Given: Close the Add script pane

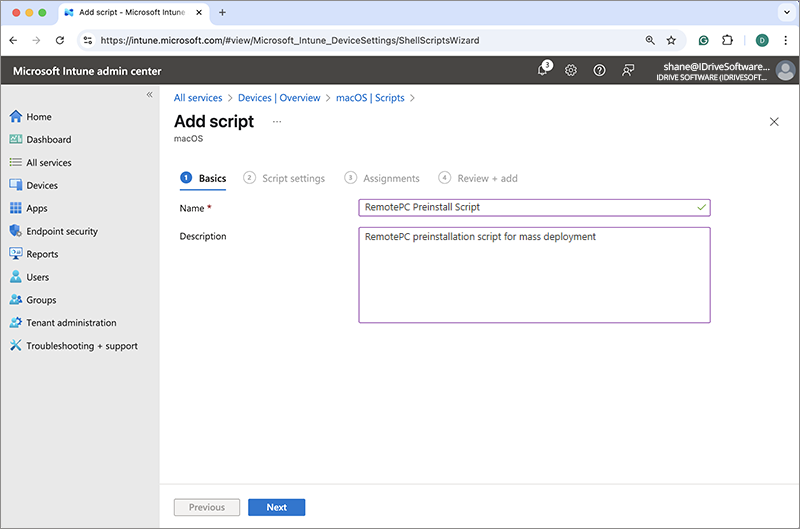Looking at the screenshot, I should pos(774,122).
